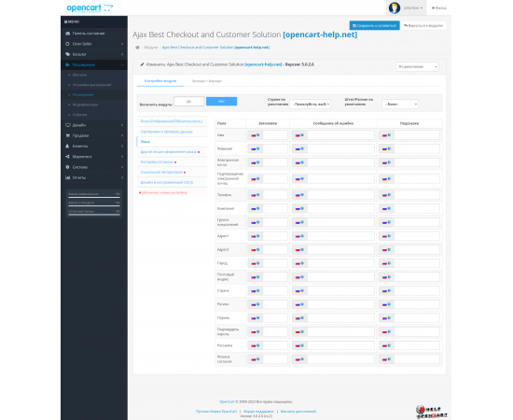Open the Страна по умолчанию dropdown
Viewport: 513px width, 420px height.
(311, 105)
